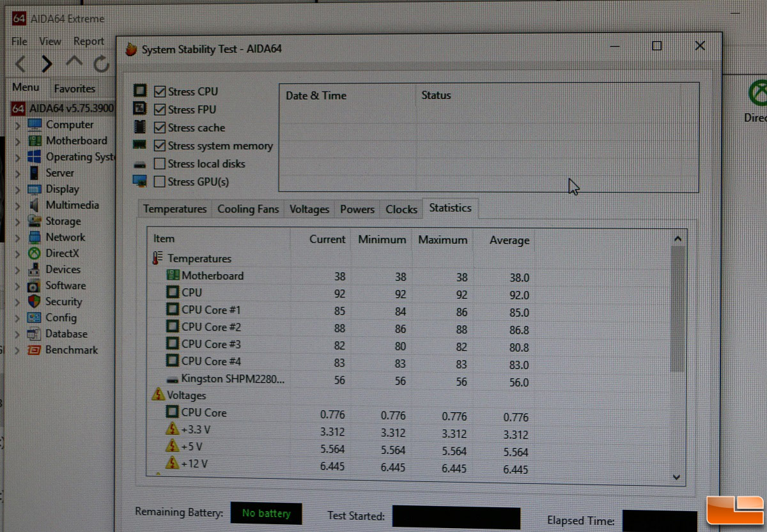The width and height of the screenshot is (767, 532).
Task: Select the Database icon in the tree
Action: point(35,333)
